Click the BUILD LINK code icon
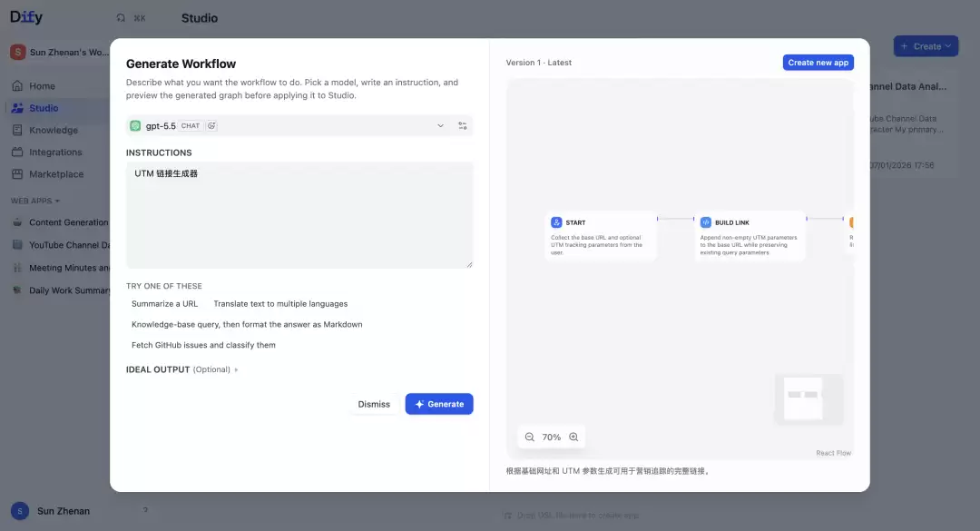The height and width of the screenshot is (531, 980). click(706, 222)
